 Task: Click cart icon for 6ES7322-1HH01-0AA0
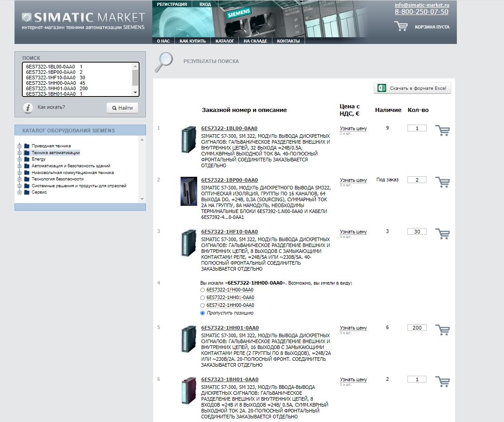[442, 330]
